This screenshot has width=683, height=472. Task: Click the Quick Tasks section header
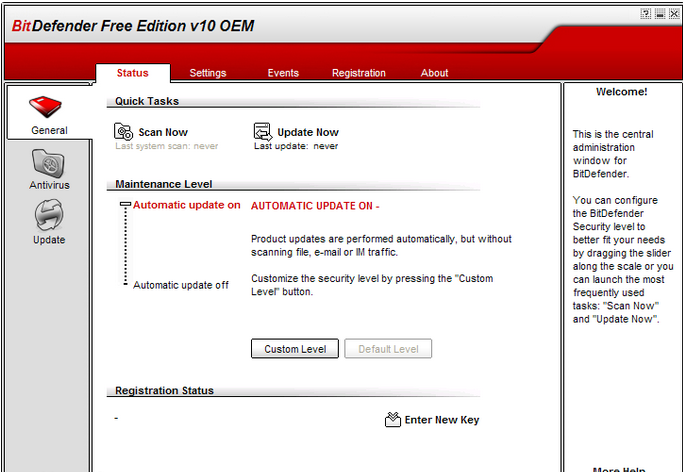point(147,101)
